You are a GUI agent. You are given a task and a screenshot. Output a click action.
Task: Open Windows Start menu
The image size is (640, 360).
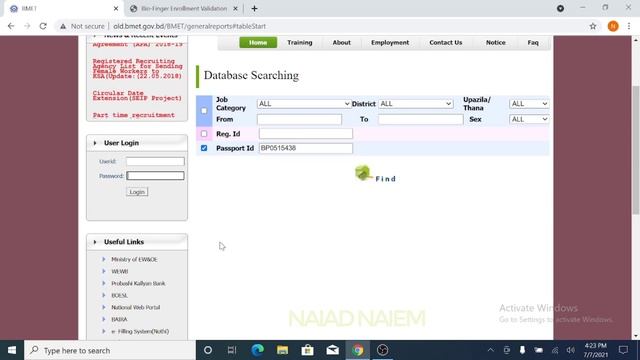[x=12, y=350]
